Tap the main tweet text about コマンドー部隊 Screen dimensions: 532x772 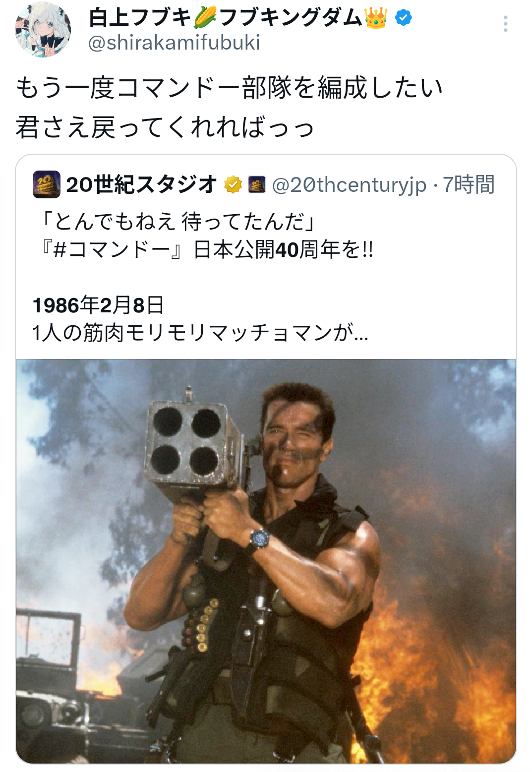(229, 88)
